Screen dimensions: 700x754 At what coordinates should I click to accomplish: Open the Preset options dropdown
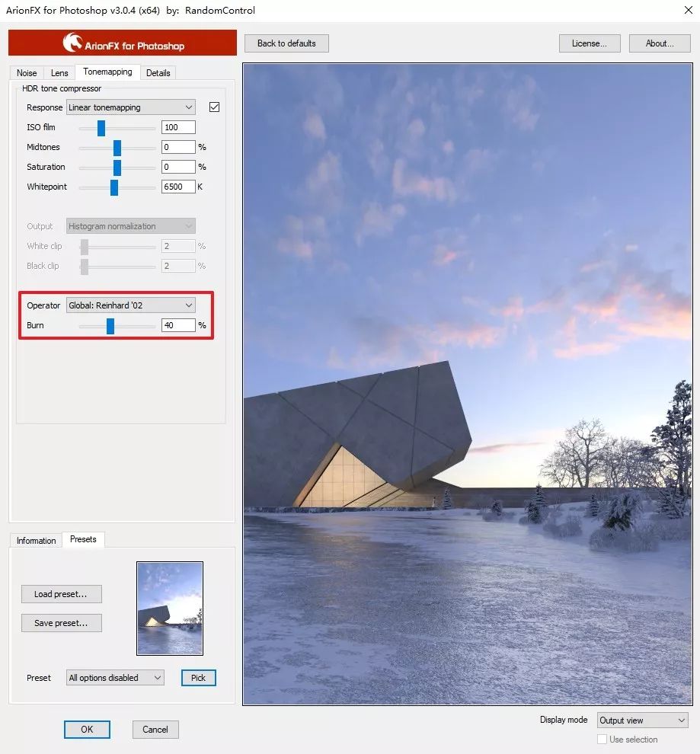[x=115, y=678]
